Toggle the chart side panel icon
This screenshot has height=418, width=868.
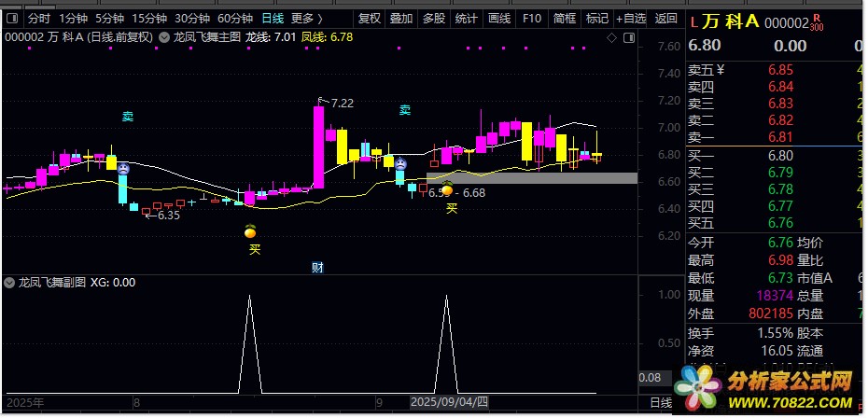(628, 38)
